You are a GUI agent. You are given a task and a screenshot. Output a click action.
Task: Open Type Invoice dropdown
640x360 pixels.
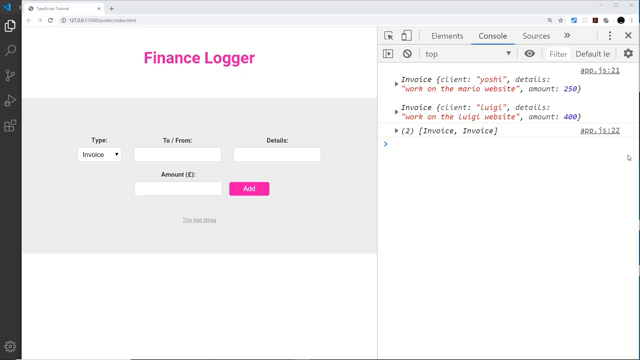click(100, 155)
